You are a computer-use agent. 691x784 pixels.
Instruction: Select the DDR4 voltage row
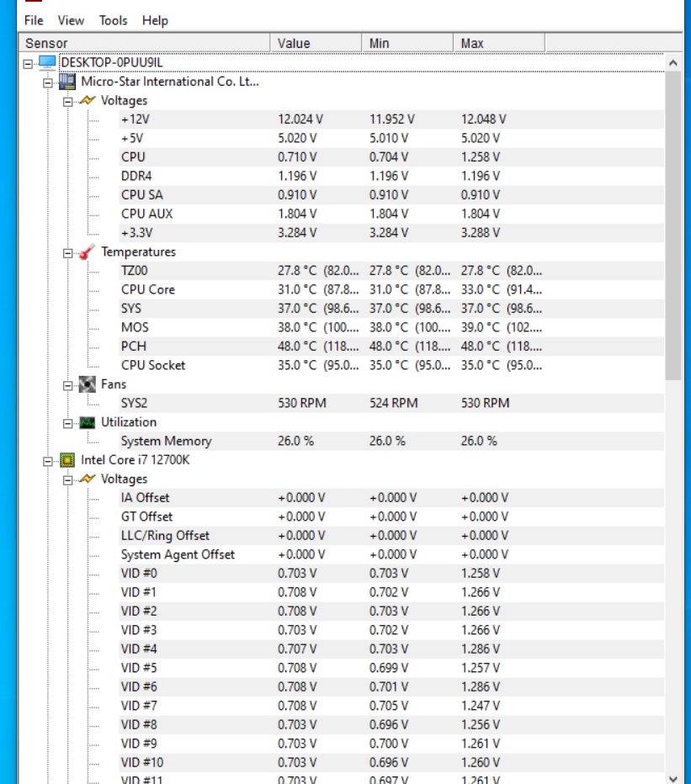coord(391,176)
